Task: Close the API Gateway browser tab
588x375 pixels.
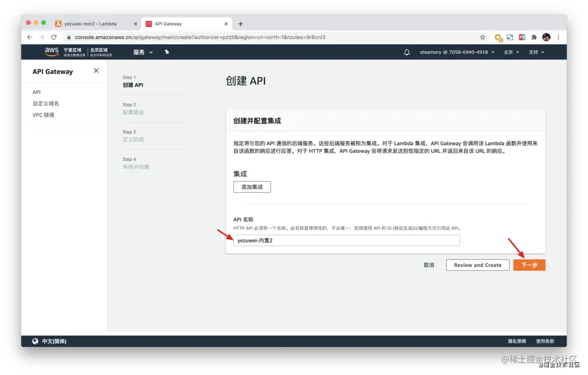Action: pyautogui.click(x=226, y=24)
